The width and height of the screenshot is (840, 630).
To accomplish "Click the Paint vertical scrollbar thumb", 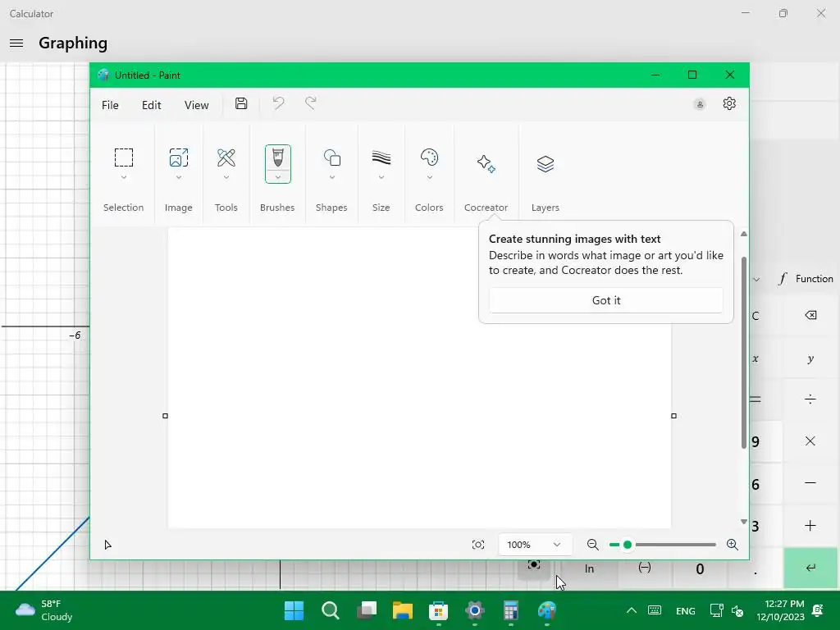I will coord(743,353).
